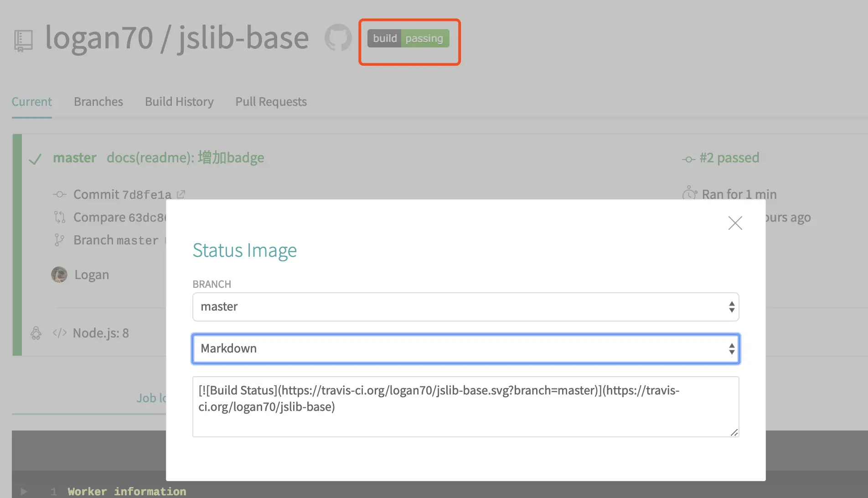The height and width of the screenshot is (498, 868).
Task: Click the commit icon beside Commit 7d8fe1a
Action: tap(59, 195)
